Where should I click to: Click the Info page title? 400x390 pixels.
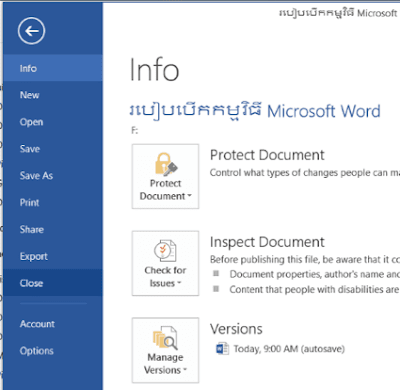[154, 70]
